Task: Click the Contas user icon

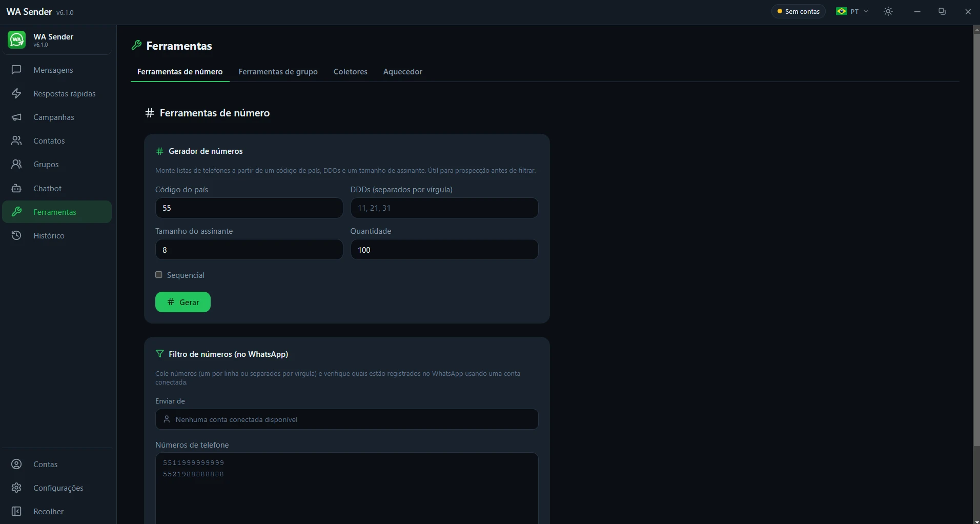Action: tap(16, 464)
